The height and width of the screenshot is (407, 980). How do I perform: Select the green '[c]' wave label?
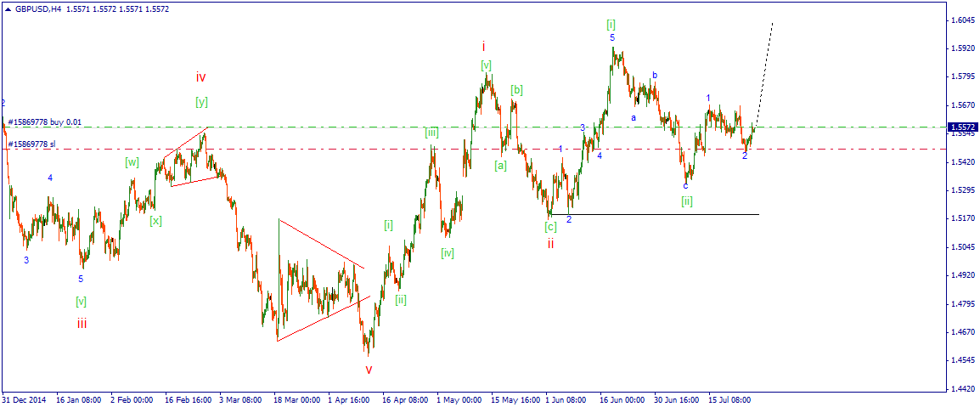pyautogui.click(x=550, y=226)
